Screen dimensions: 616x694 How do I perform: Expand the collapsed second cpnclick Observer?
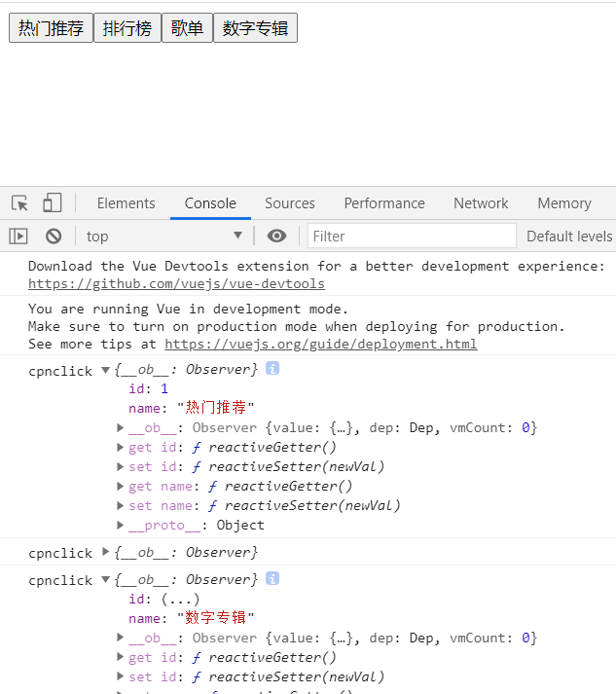(x=105, y=552)
